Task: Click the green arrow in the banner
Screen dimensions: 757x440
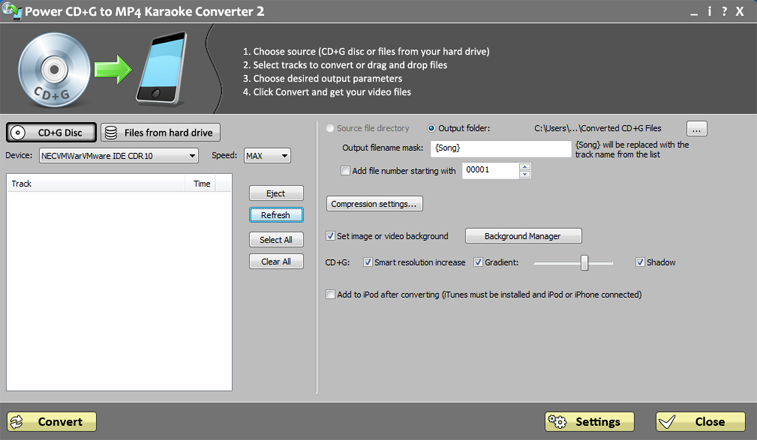Action: (x=113, y=70)
